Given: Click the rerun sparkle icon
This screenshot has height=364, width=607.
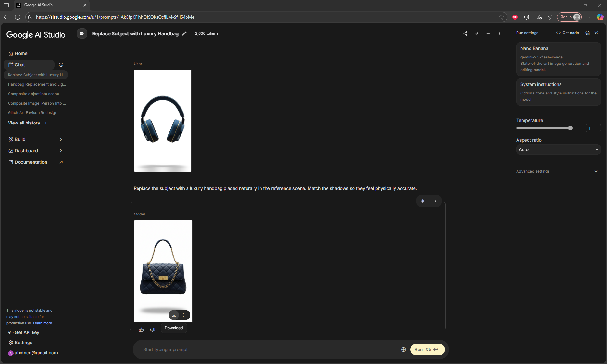Looking at the screenshot, I should pos(423,201).
